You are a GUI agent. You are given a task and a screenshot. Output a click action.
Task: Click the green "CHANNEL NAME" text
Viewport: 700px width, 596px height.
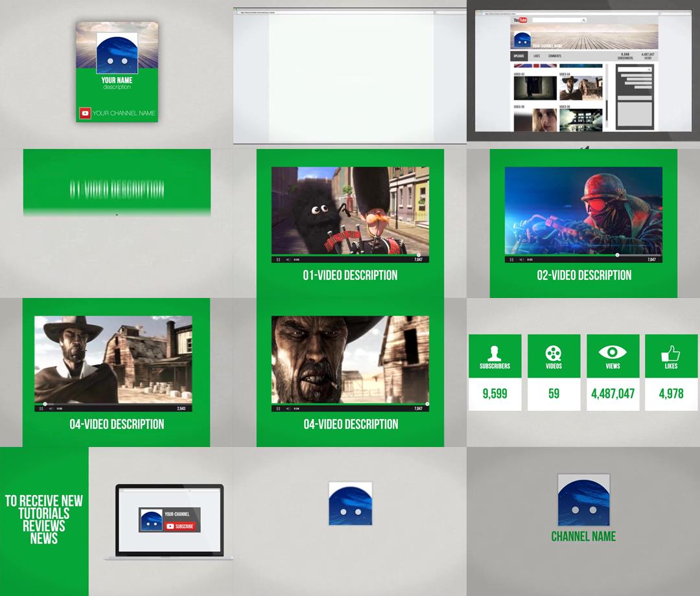[583, 536]
